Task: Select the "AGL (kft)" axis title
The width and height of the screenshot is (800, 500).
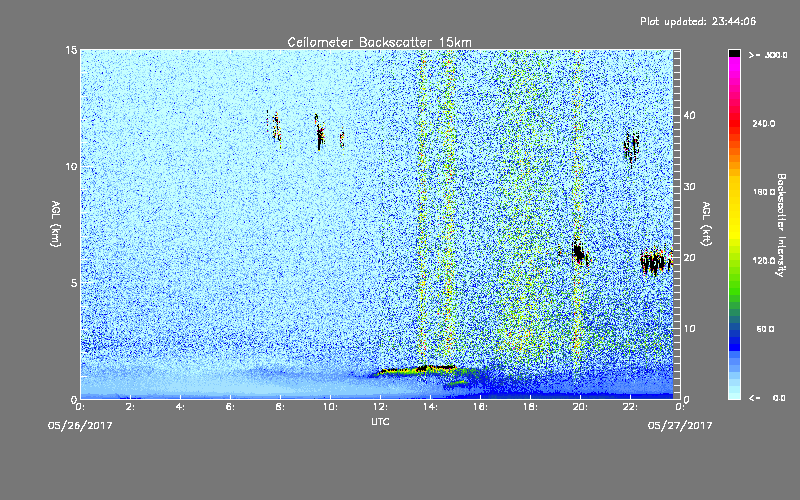Action: (707, 224)
